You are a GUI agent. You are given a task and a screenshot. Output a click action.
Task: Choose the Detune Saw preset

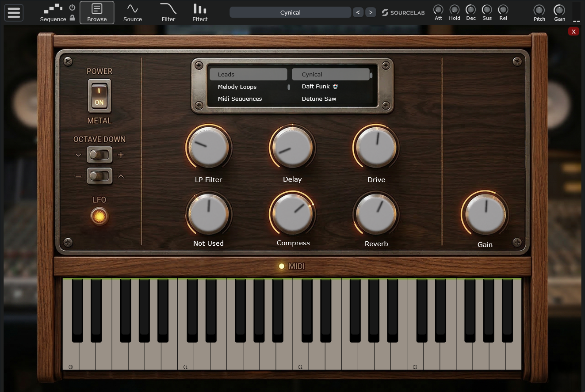point(319,99)
